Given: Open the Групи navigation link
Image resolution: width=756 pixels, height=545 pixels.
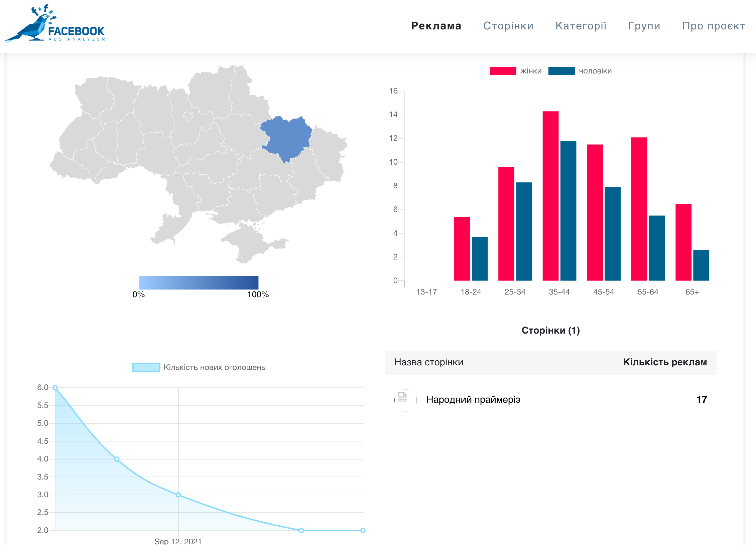Looking at the screenshot, I should click(644, 26).
